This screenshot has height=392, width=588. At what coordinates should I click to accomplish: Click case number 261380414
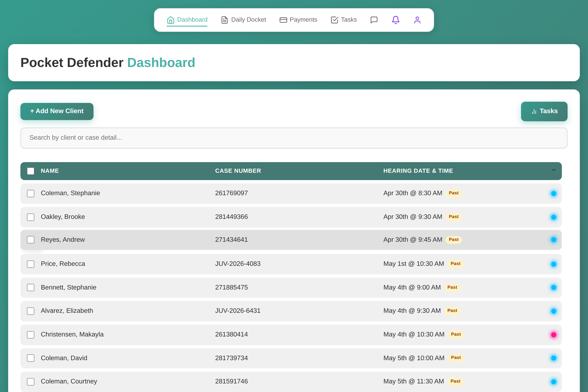point(232,334)
